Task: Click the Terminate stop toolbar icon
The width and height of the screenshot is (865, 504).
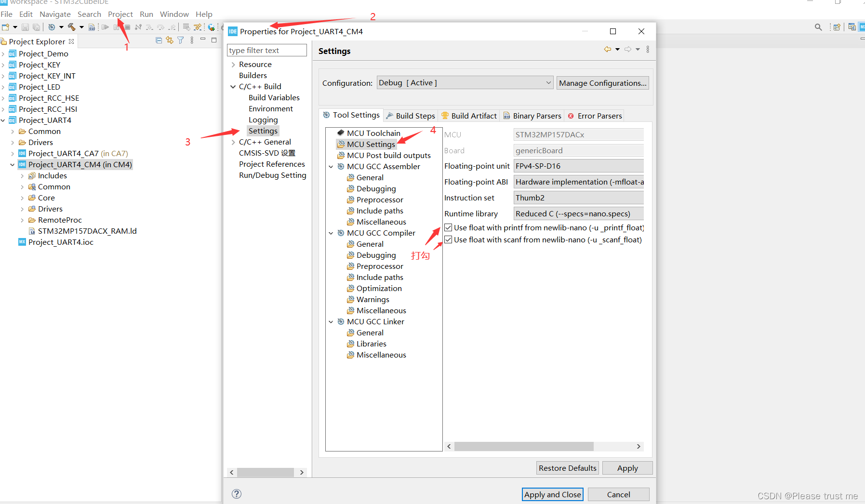Action: [127, 27]
